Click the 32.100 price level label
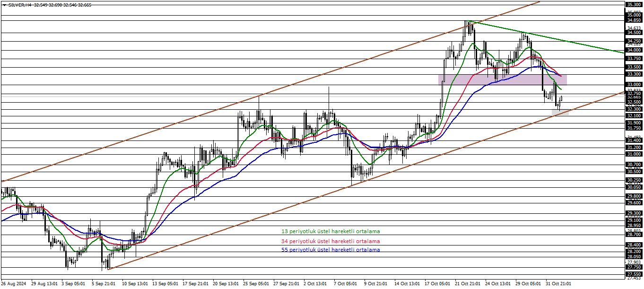Viewport: 644px width, 289px height. (x=634, y=116)
